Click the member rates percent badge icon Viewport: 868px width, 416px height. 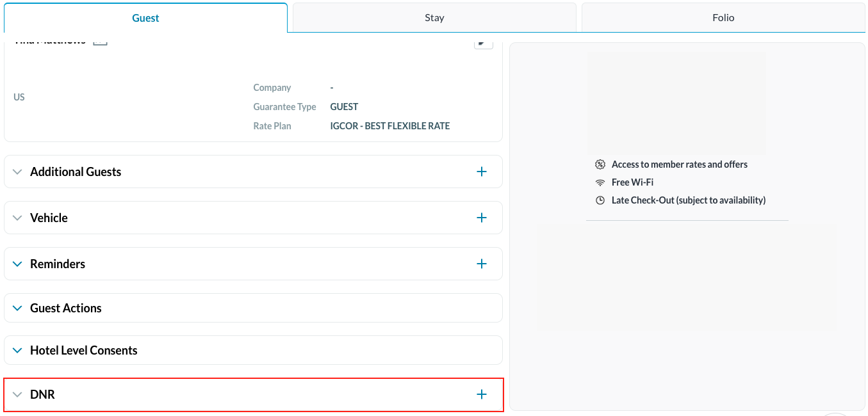pos(600,164)
